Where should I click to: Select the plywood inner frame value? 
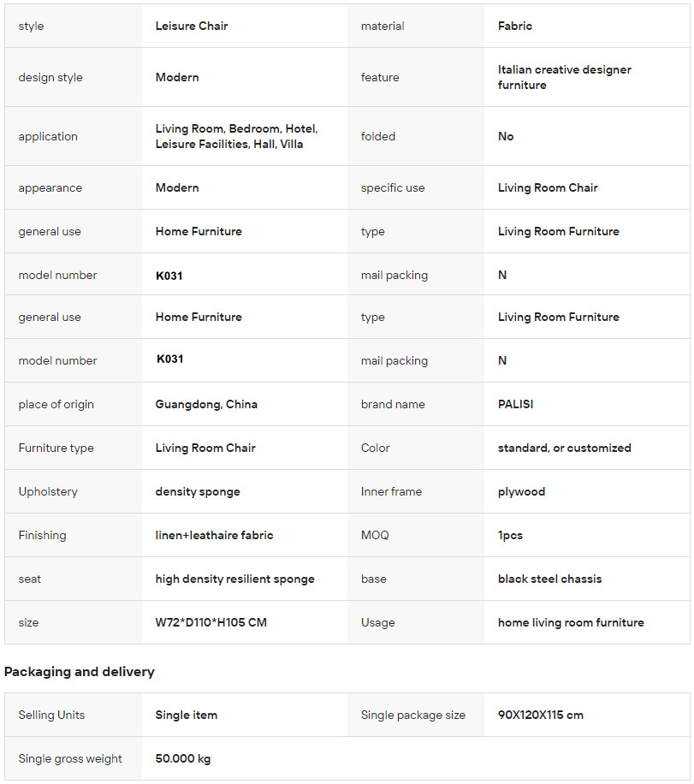[521, 491]
